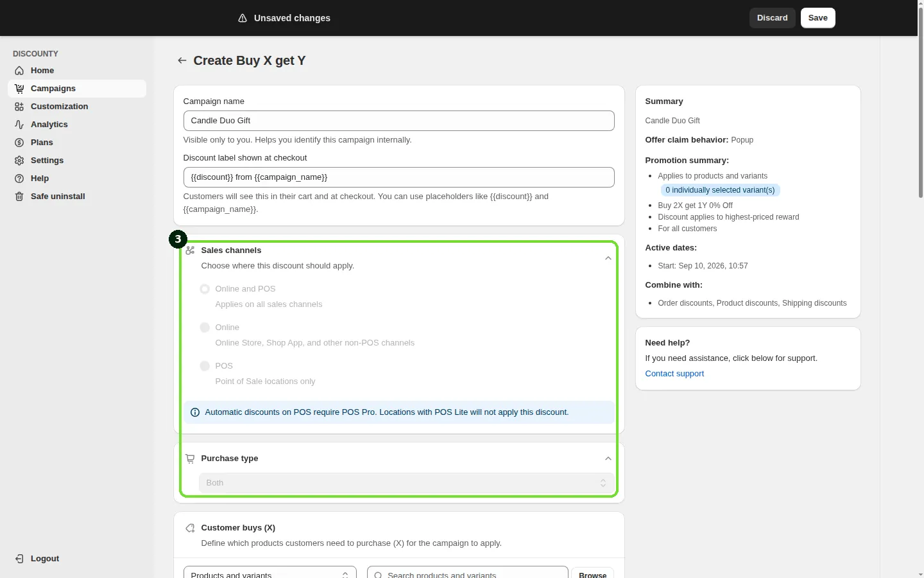Click the Buy 2X get 1Y 0% Off text
Screen dimensions: 924x578
pyautogui.click(x=695, y=206)
